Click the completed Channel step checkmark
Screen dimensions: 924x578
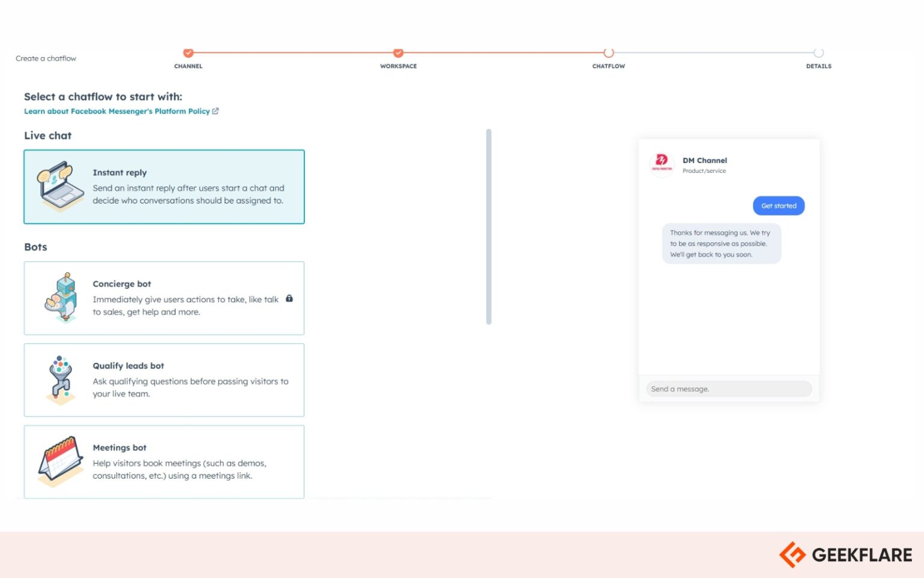[x=188, y=53]
